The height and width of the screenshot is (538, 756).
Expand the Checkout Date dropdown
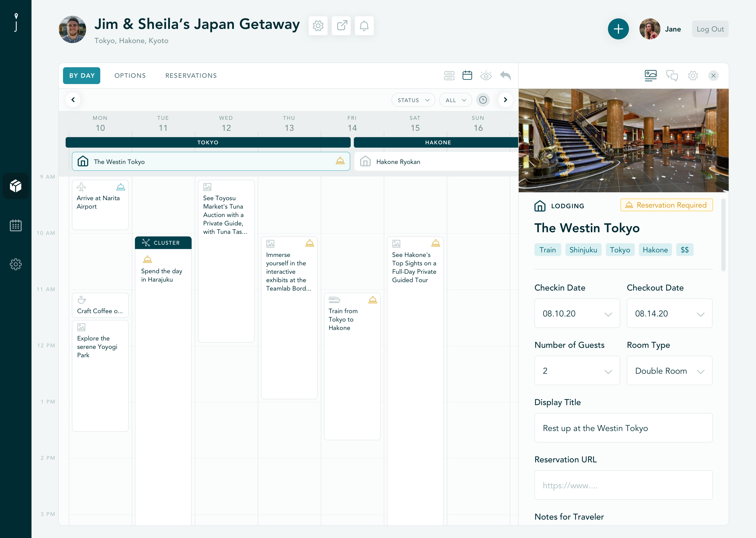tap(669, 313)
